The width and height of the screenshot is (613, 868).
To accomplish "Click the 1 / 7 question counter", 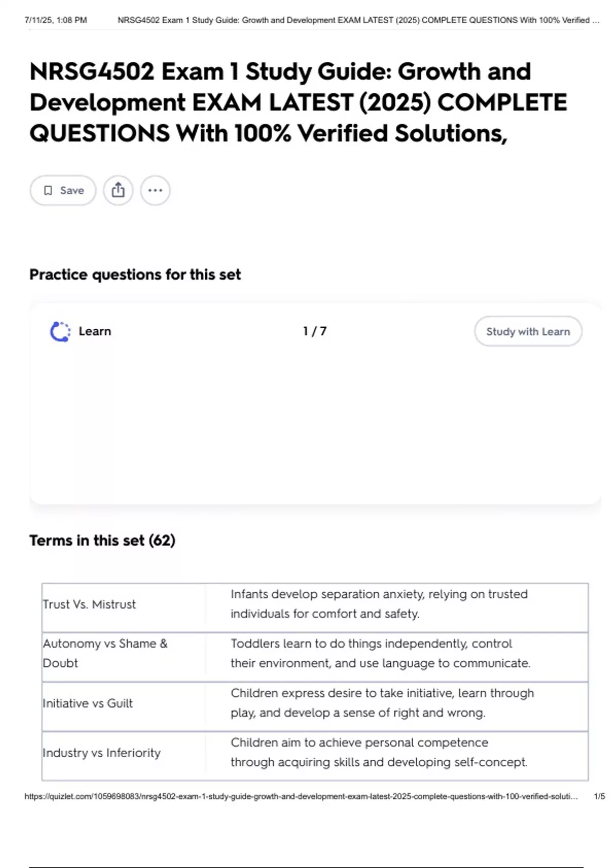I will tap(315, 331).
